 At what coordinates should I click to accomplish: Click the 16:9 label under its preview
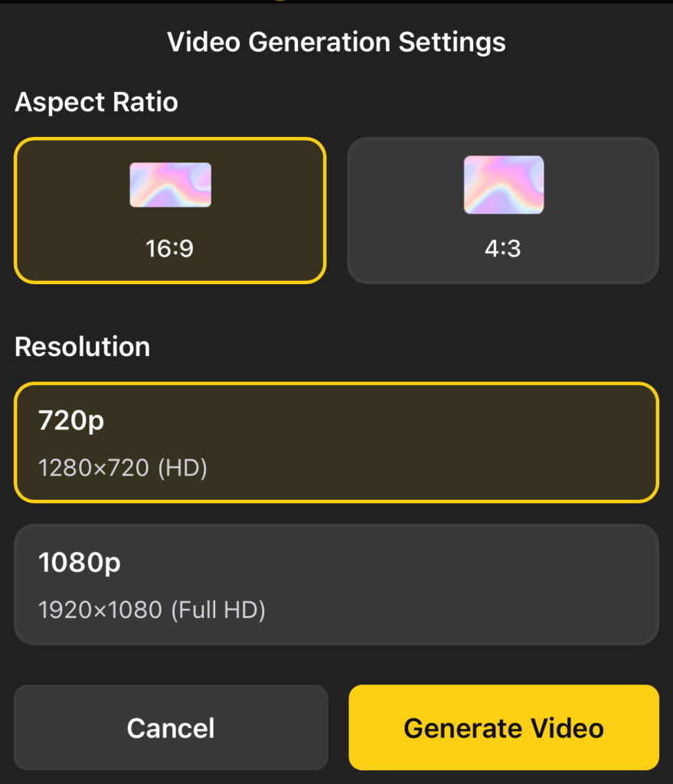[x=170, y=248]
